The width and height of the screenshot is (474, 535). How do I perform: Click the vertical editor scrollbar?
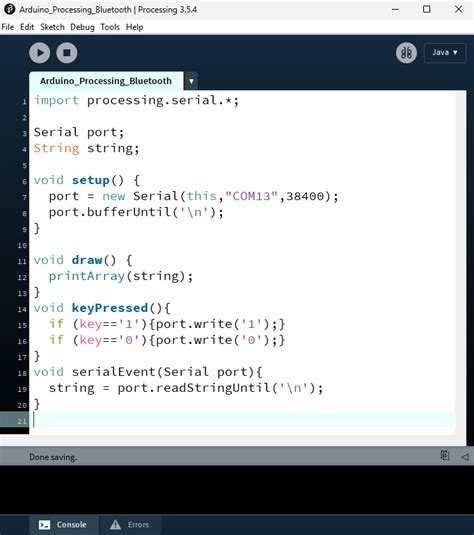[461, 263]
